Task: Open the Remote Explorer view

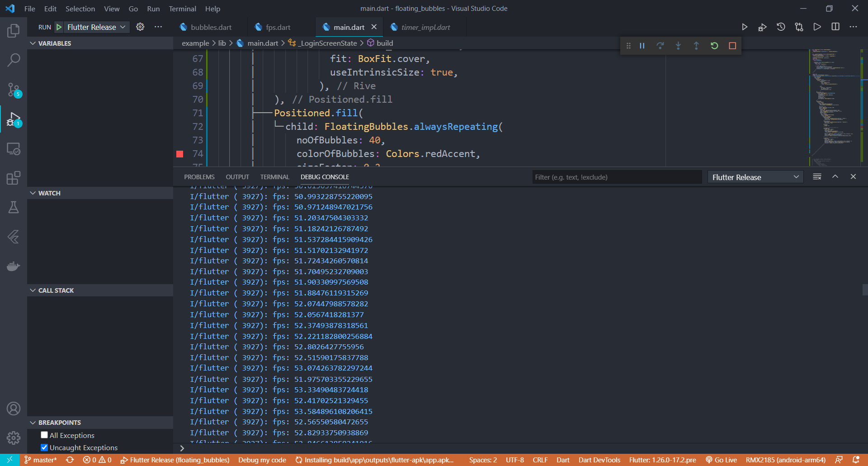Action: click(14, 149)
